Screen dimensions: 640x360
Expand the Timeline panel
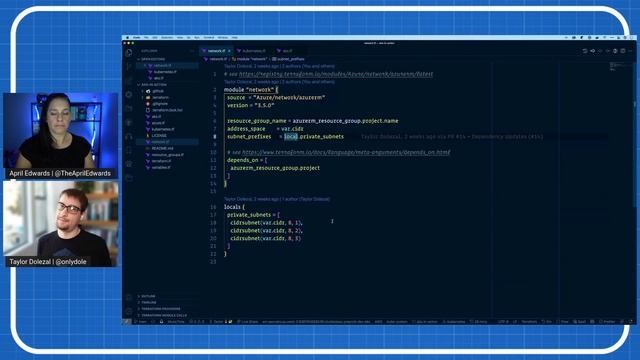[149, 302]
